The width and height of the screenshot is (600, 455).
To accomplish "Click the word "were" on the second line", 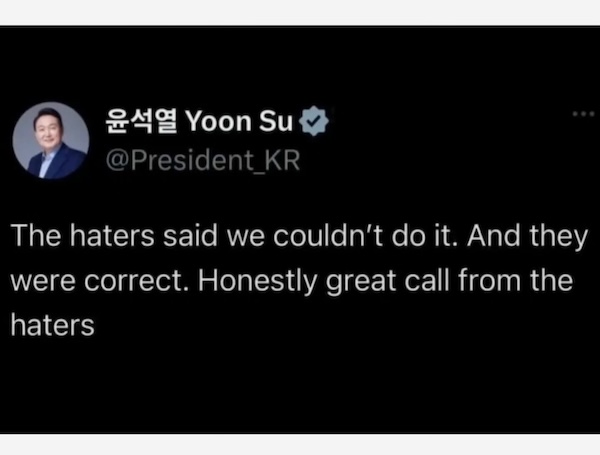I will (x=42, y=281).
